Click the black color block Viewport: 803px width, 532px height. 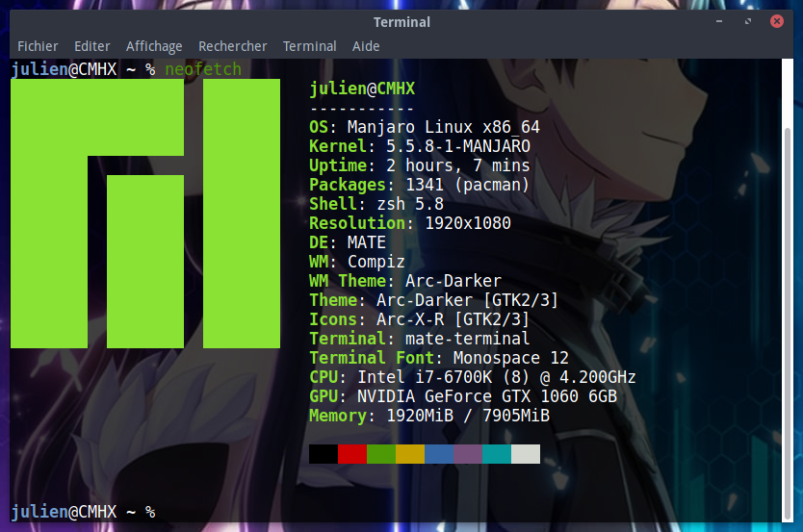(324, 454)
